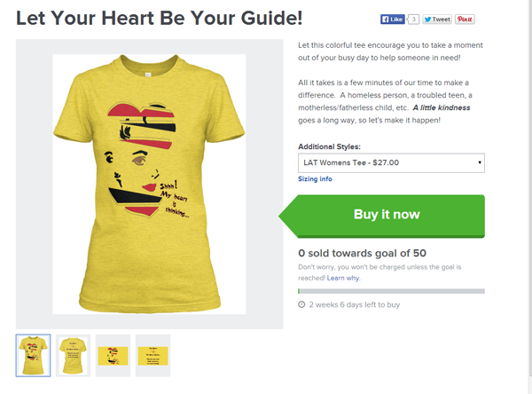Click the dropdown arrow on Additional Styles
Image resolution: width=532 pixels, height=394 pixels.
click(480, 162)
